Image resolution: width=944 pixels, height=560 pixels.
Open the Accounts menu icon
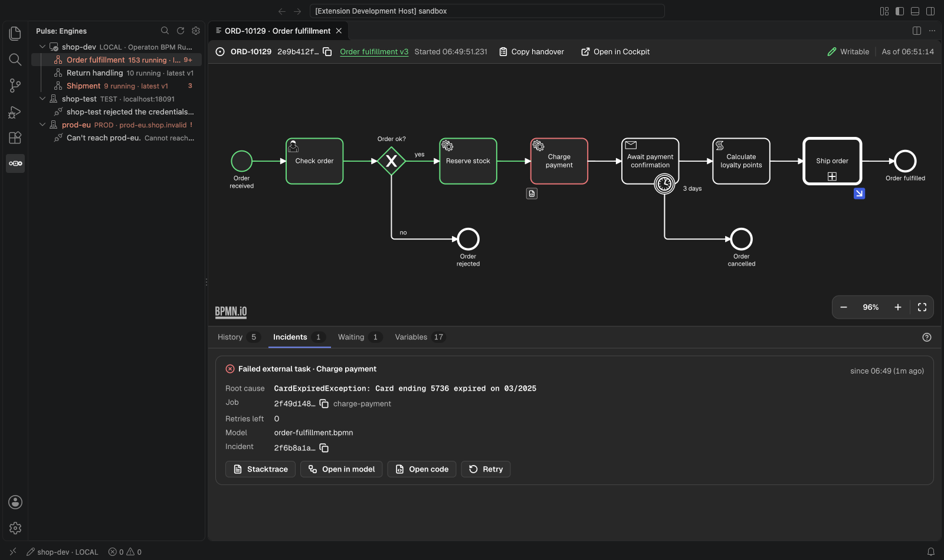[x=15, y=502]
